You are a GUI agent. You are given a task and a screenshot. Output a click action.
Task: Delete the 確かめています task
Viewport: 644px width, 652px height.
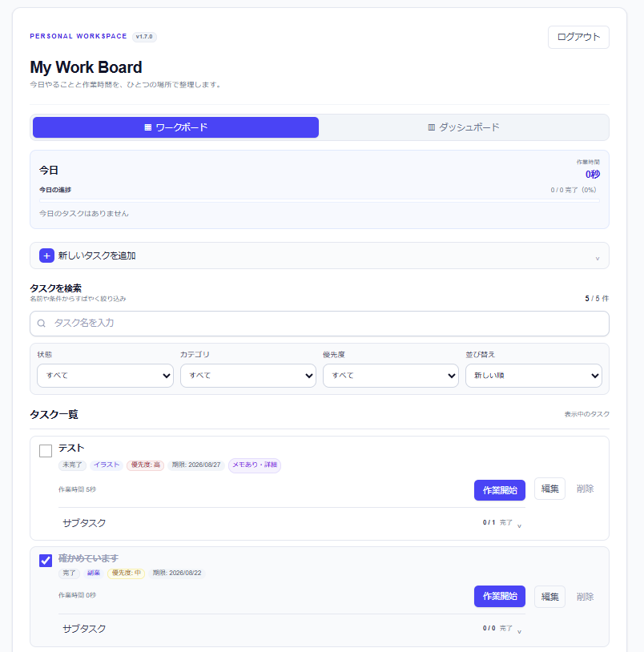pos(585,597)
